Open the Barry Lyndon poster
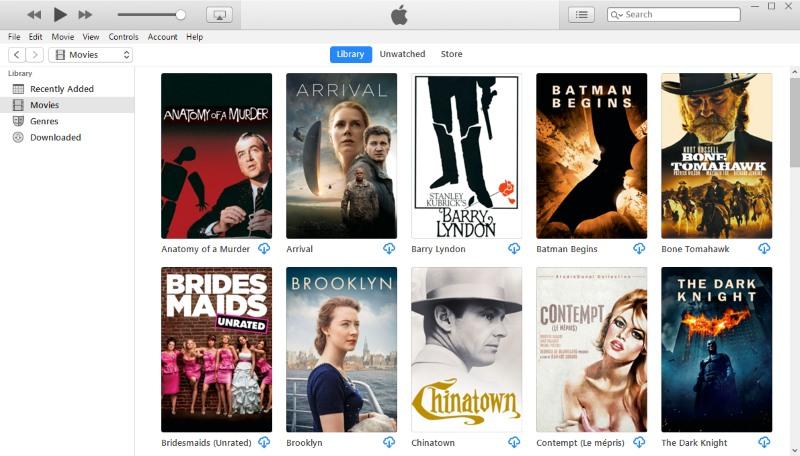Screen dimensions: 800x456 click(466, 156)
